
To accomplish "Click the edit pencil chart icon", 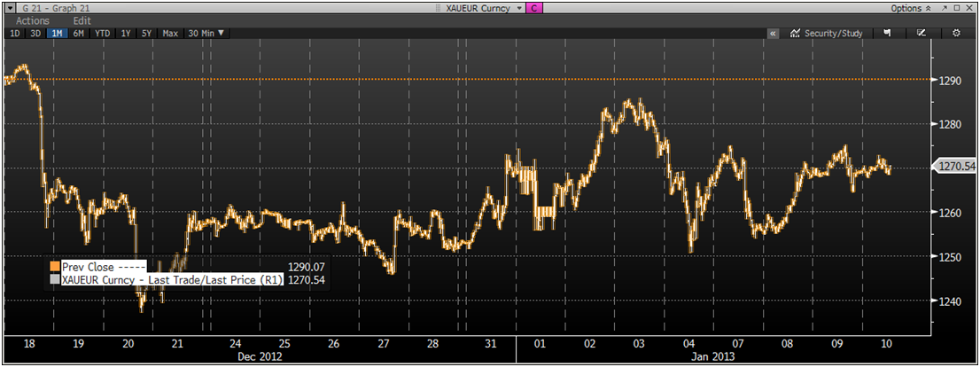I will [921, 33].
